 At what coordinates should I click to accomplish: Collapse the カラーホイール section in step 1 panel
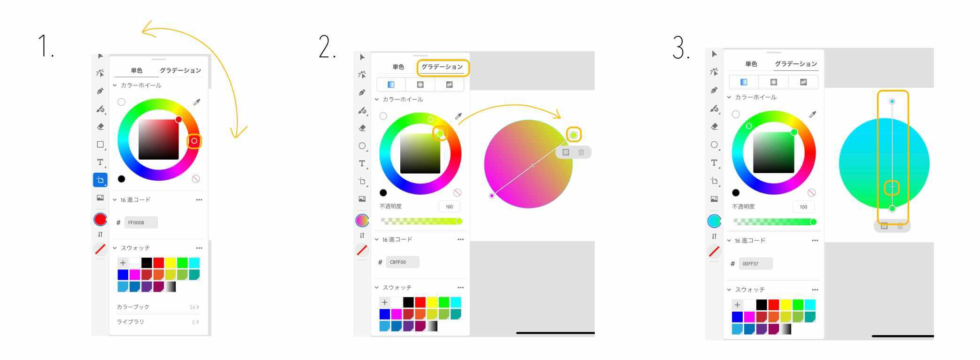click(x=115, y=85)
